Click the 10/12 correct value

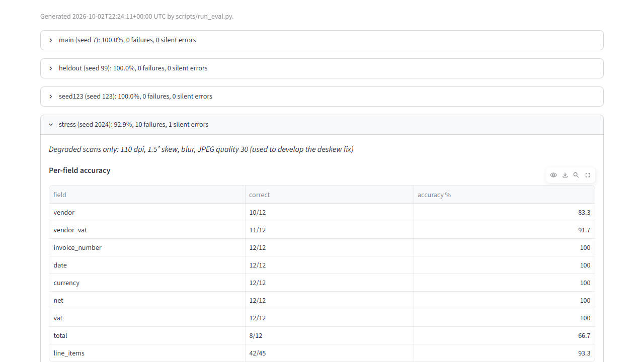(329, 212)
